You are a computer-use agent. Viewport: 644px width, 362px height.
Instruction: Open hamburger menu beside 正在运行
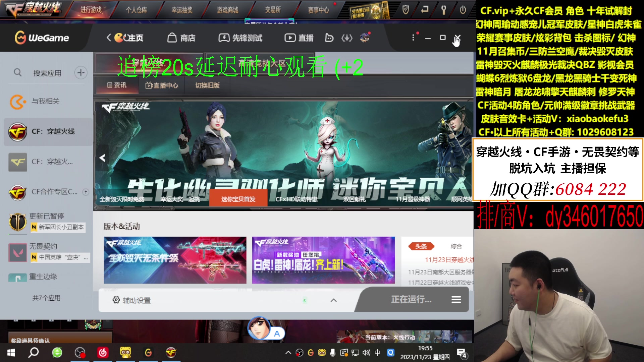pyautogui.click(x=456, y=300)
